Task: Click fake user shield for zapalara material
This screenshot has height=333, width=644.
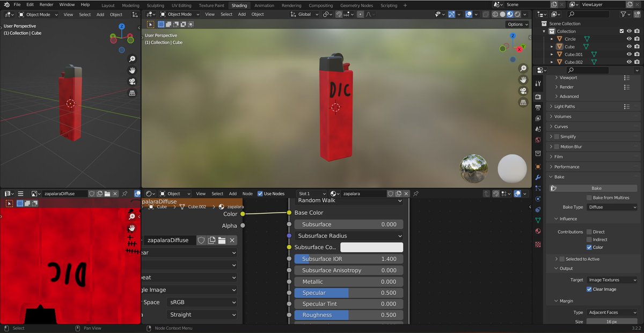Action: [x=391, y=194]
